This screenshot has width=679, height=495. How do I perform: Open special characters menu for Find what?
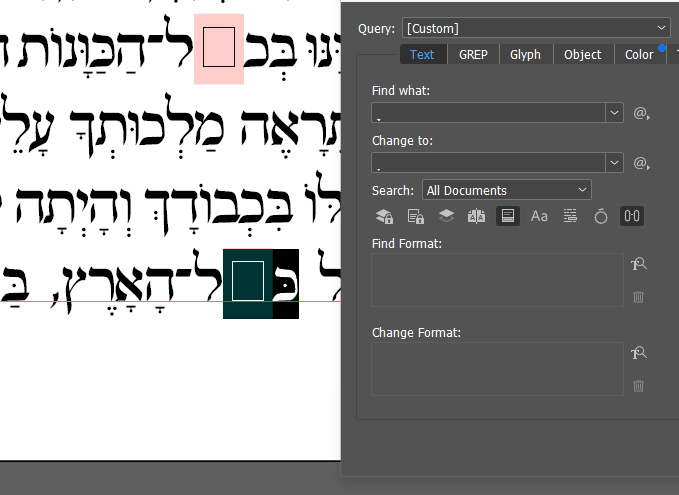[x=641, y=113]
